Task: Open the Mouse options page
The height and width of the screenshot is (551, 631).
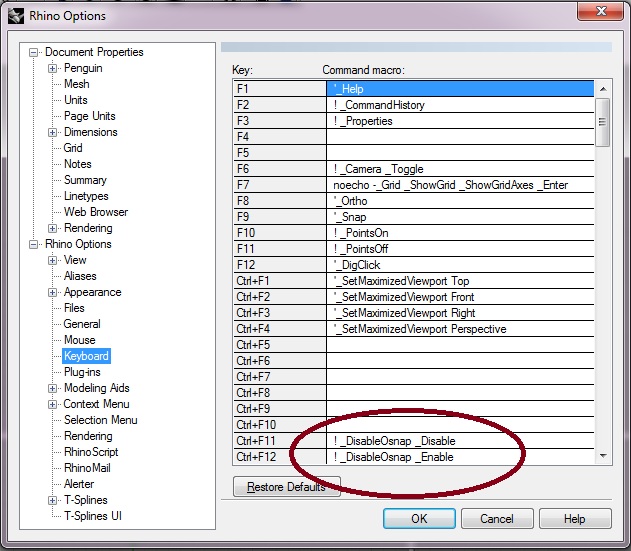Action: tap(80, 340)
